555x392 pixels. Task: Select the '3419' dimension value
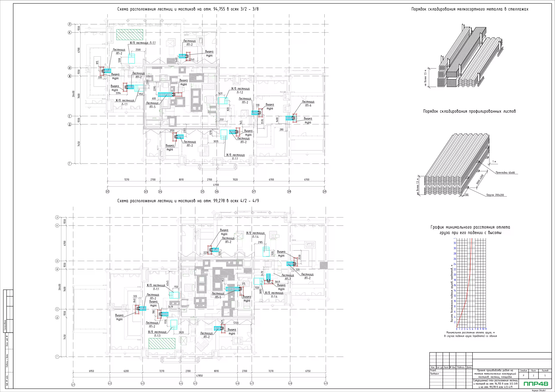point(170,307)
